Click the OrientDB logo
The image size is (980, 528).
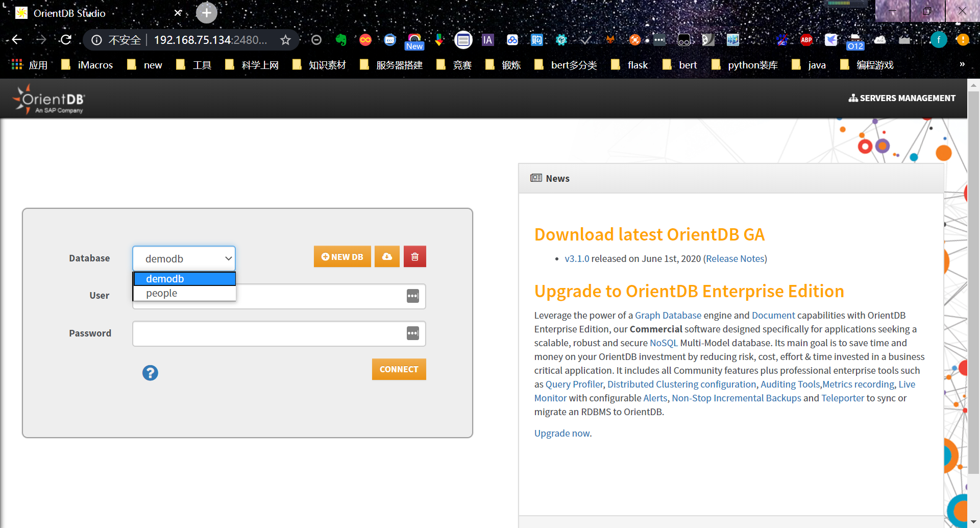click(49, 99)
